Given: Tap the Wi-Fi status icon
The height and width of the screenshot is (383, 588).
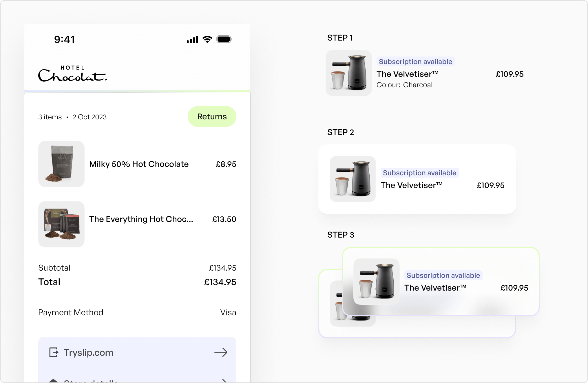Looking at the screenshot, I should tap(207, 39).
